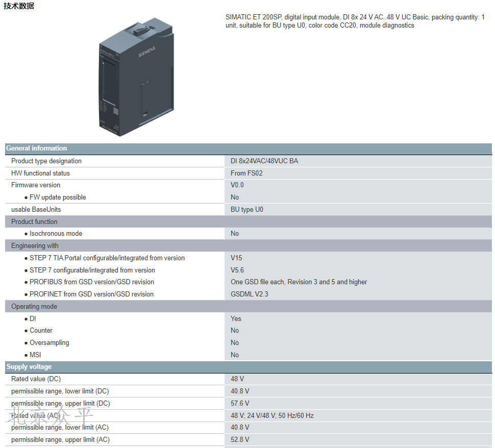Click the 技术数据 heading
Screen dimensions: 495x448
tap(19, 6)
